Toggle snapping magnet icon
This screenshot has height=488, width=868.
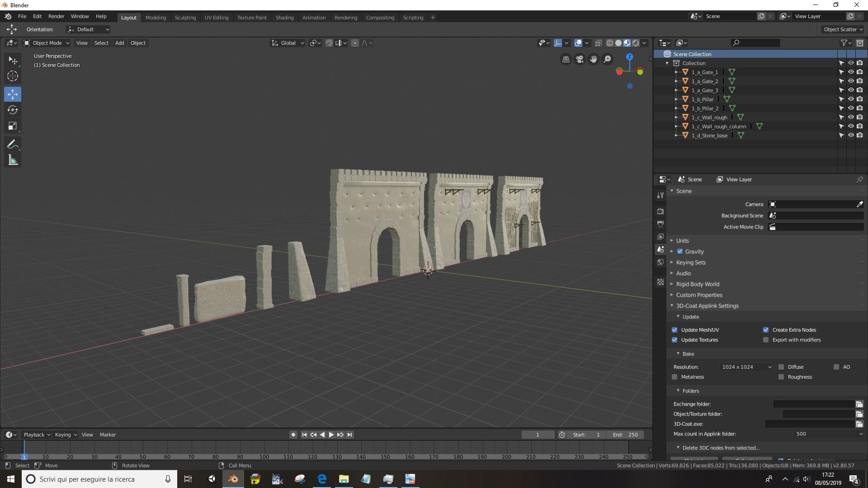(x=329, y=43)
